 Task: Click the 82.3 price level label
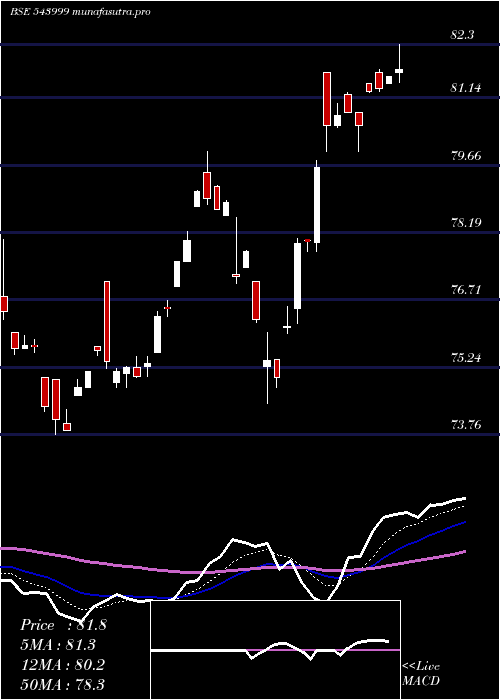point(462,34)
